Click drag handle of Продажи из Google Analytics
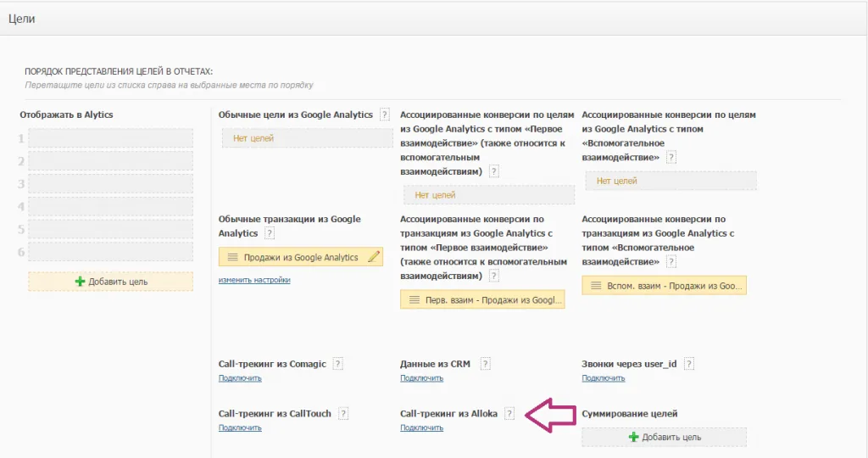The height and width of the screenshot is (458, 868). click(x=232, y=257)
